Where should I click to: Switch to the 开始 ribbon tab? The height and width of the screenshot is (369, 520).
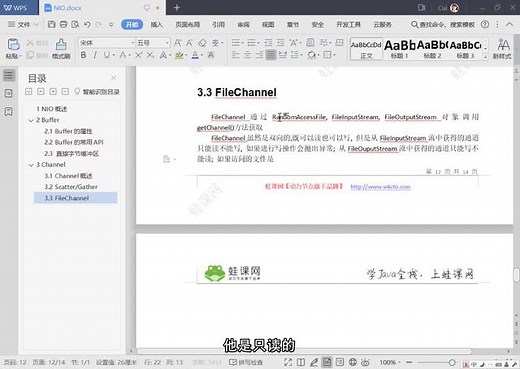pyautogui.click(x=132, y=24)
